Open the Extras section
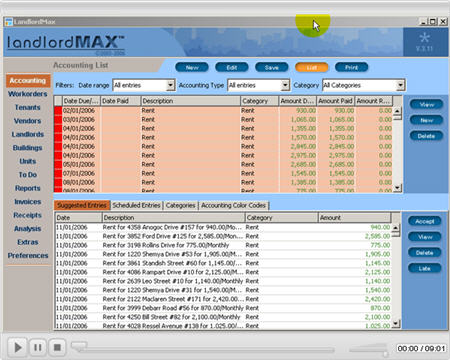The image size is (450, 360). 28,242
